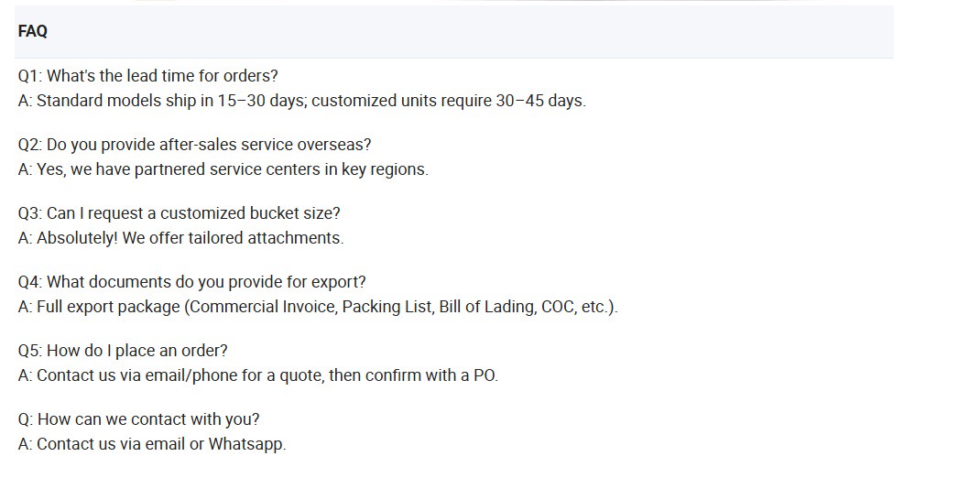Select the "How can we contact with you?" question
The image size is (980, 478).
coord(138,419)
